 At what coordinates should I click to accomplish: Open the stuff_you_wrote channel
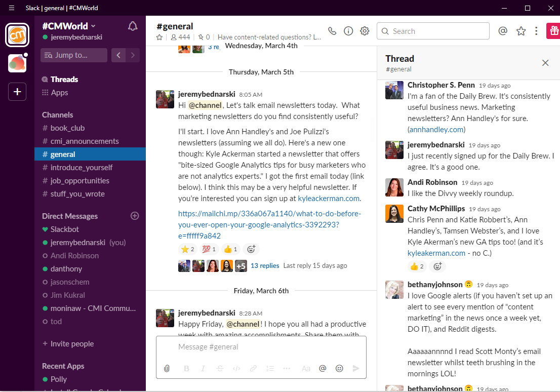coord(90,194)
